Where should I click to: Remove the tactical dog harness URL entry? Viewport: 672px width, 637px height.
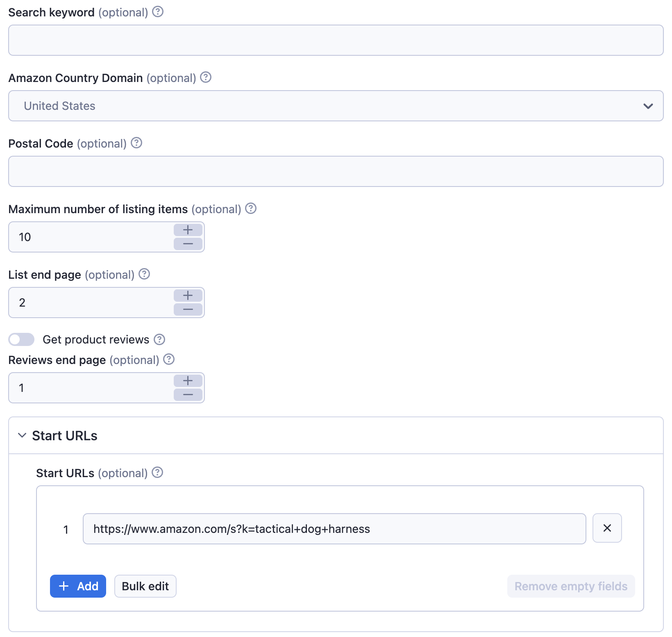click(607, 528)
